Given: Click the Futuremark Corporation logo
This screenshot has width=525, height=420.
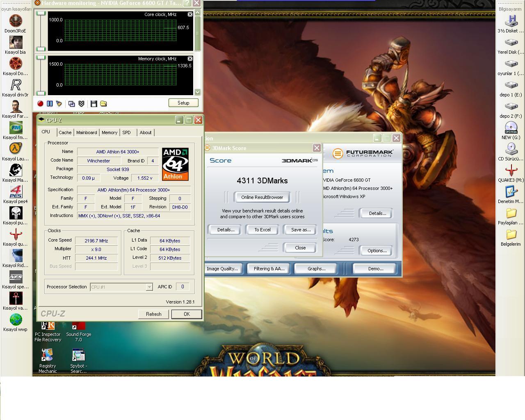Looking at the screenshot, I should pyautogui.click(x=363, y=153).
